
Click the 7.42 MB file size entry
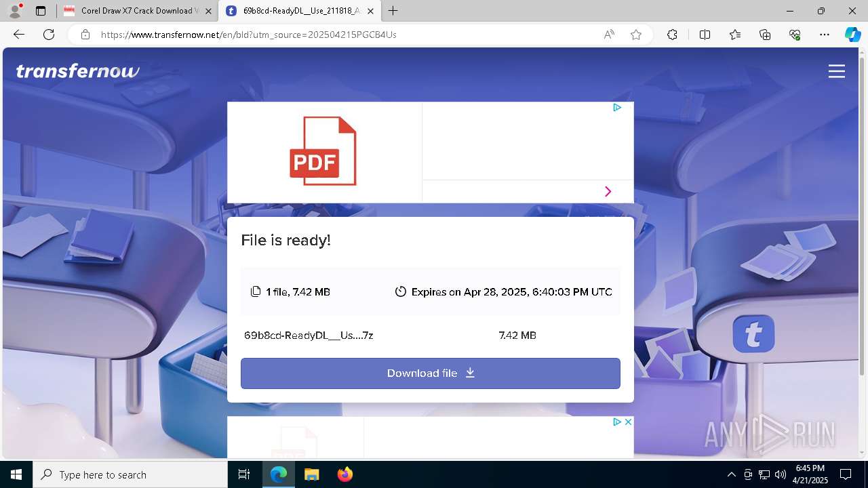tap(517, 335)
